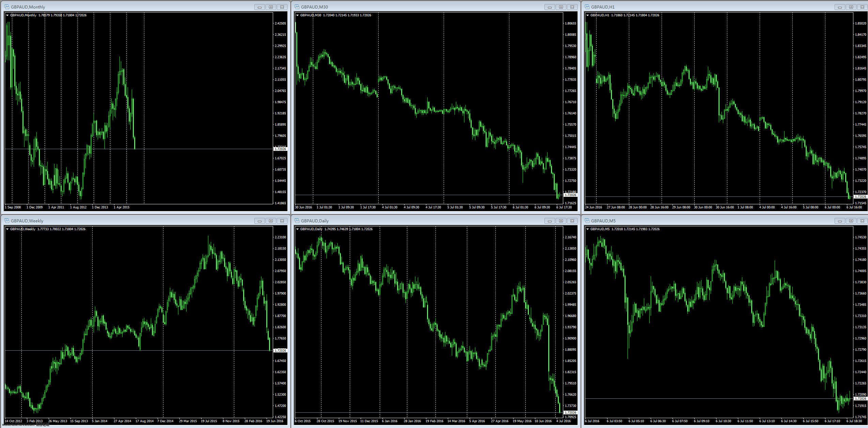This screenshot has width=868, height=428.
Task: Select the GBPAUD,H1 window title
Action: [603, 7]
